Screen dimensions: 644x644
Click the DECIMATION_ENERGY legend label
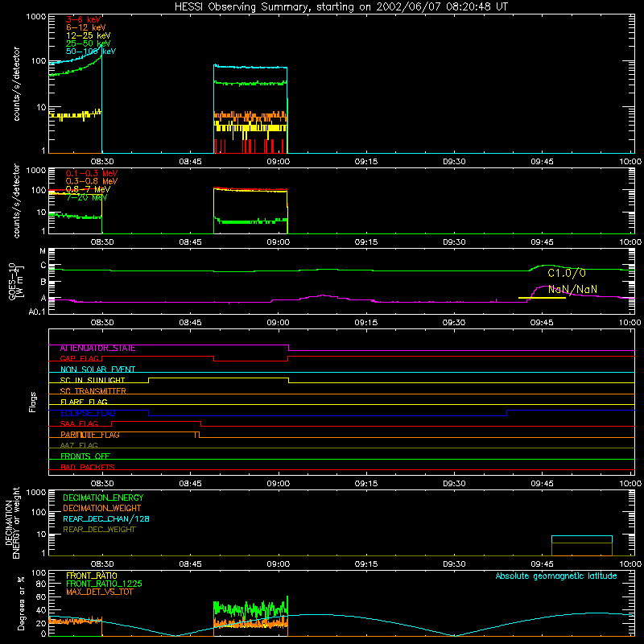[103, 497]
